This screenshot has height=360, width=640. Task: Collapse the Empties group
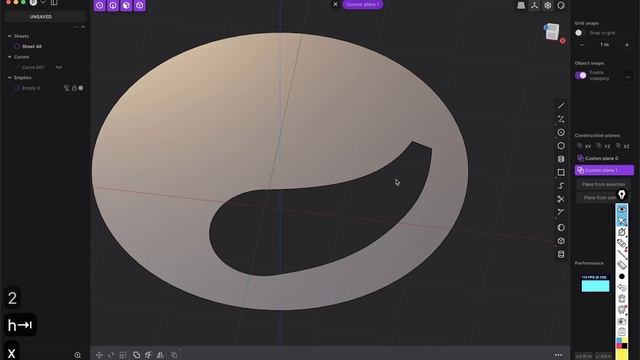10,78
